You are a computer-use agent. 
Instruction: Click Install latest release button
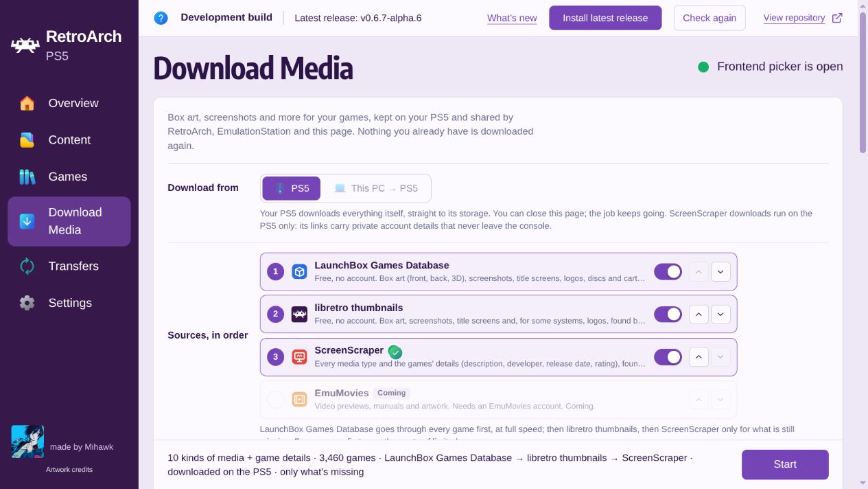tap(605, 18)
